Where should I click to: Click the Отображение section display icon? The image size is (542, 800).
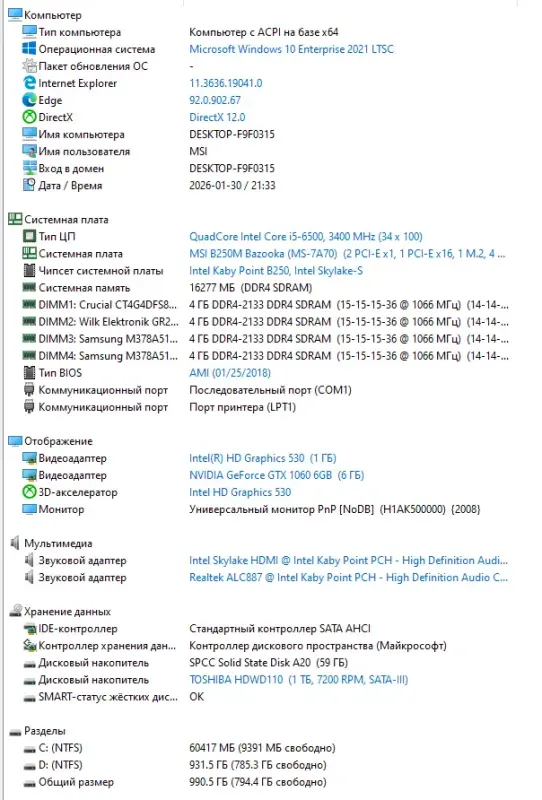tap(15, 441)
